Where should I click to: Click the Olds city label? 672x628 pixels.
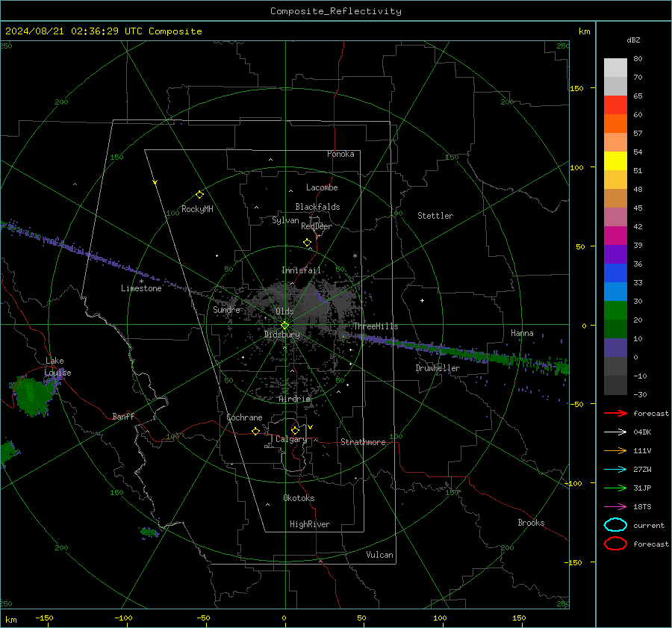(284, 311)
